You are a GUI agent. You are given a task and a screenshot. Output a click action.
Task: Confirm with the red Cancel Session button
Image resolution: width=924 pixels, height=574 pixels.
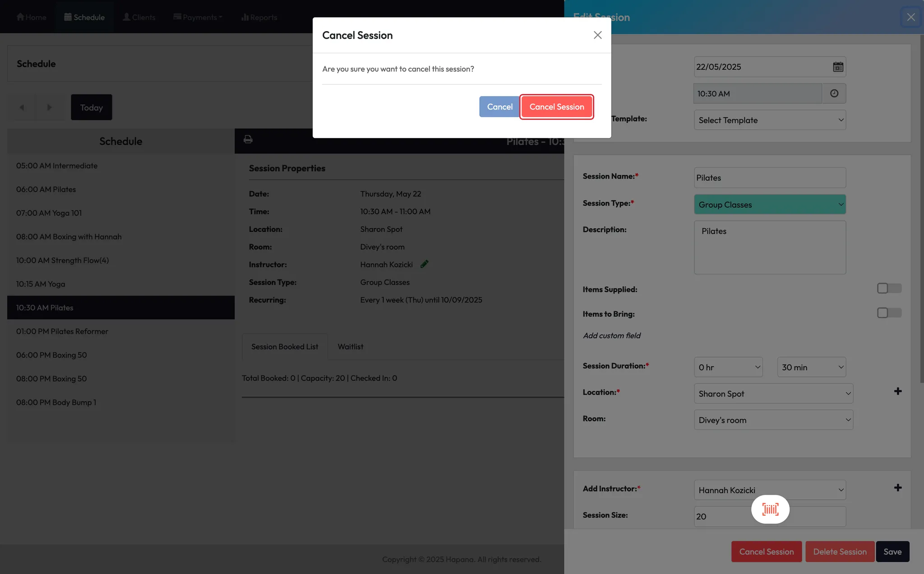pyautogui.click(x=556, y=107)
